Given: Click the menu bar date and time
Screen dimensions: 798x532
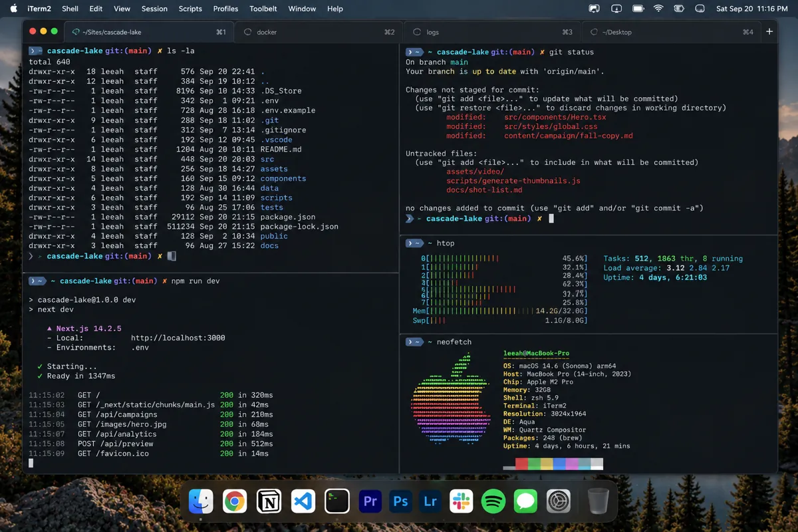Looking at the screenshot, I should coord(752,9).
